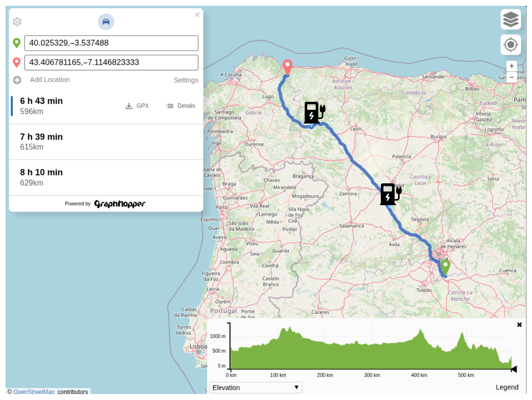The image size is (532, 400).
Task: Expand the route Details list
Action: pyautogui.click(x=181, y=106)
